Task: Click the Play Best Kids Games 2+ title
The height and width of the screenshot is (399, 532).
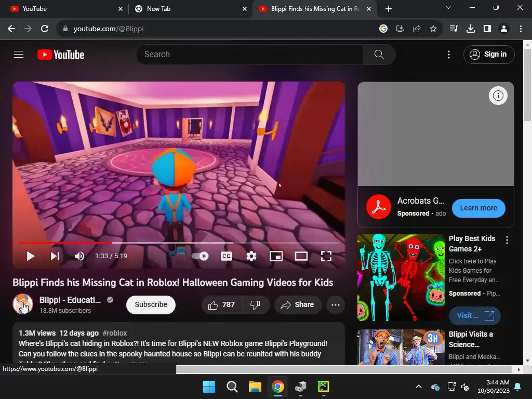Action: point(472,244)
